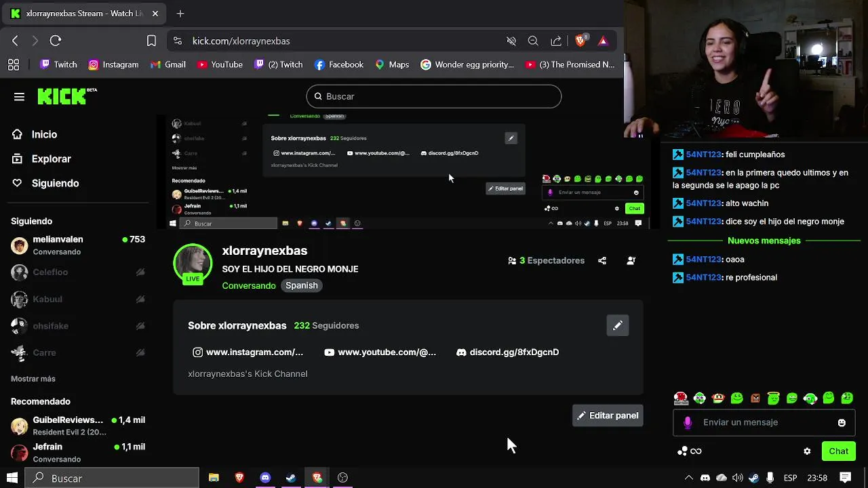Open melianvalen channel in sidebar

click(x=79, y=245)
